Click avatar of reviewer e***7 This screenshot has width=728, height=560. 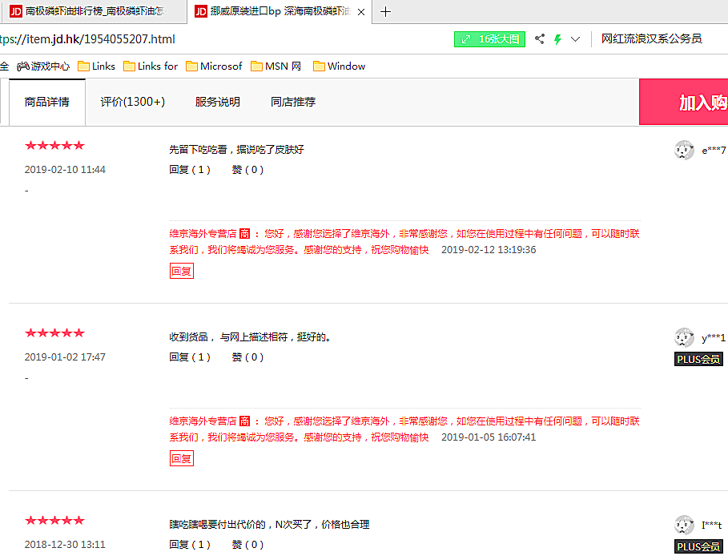[684, 150]
